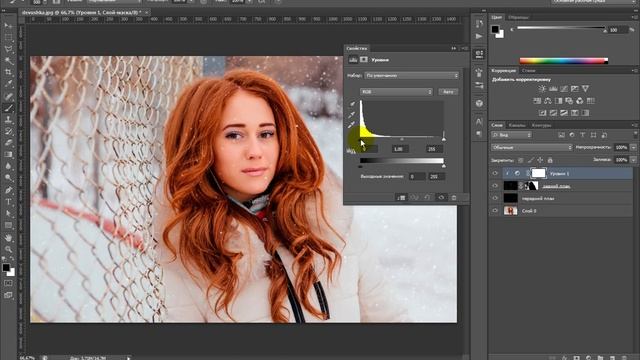Image resolution: width=640 pixels, height=360 pixels.
Task: Open the Layers panel flyout menu
Action: 634,125
